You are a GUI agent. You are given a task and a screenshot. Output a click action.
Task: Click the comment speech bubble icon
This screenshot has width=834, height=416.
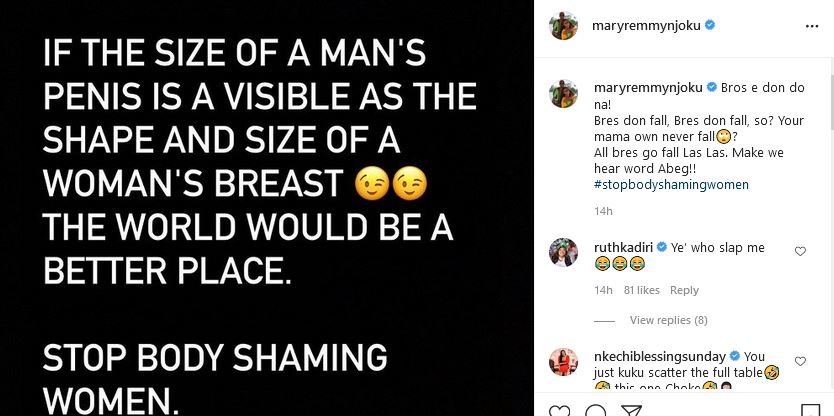[x=596, y=410]
